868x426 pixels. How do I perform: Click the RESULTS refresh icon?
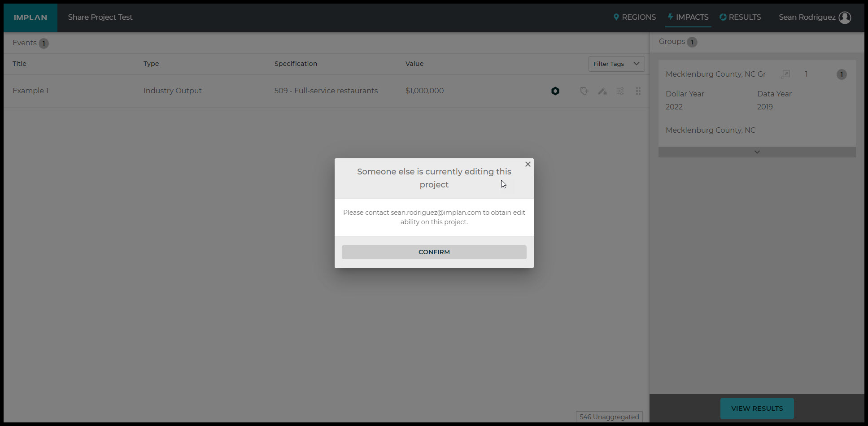[722, 17]
